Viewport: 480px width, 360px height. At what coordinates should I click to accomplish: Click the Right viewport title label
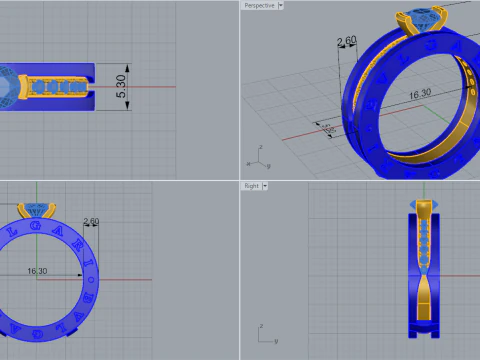tap(251, 186)
